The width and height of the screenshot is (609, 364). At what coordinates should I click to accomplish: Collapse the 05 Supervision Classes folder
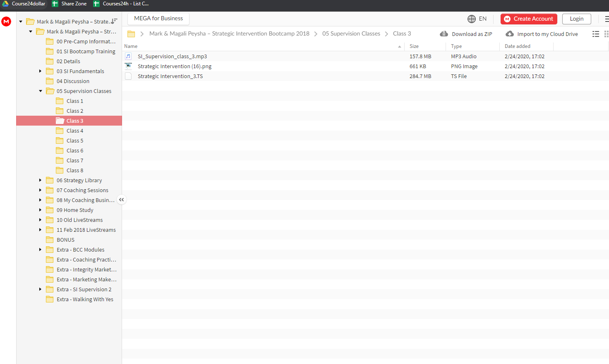click(41, 91)
